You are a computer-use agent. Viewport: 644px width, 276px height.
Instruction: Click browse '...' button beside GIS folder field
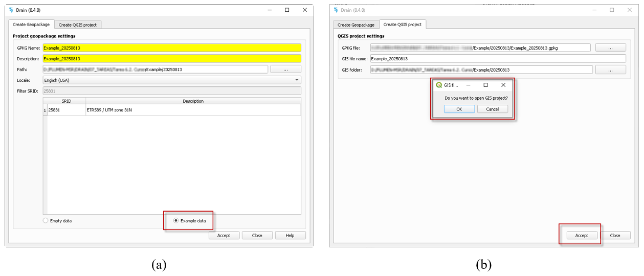pos(610,70)
